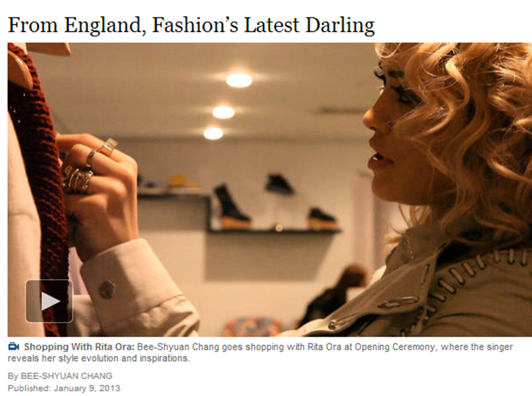Click caption line "reveals her style evolution"
The image size is (532, 396).
[x=98, y=358]
